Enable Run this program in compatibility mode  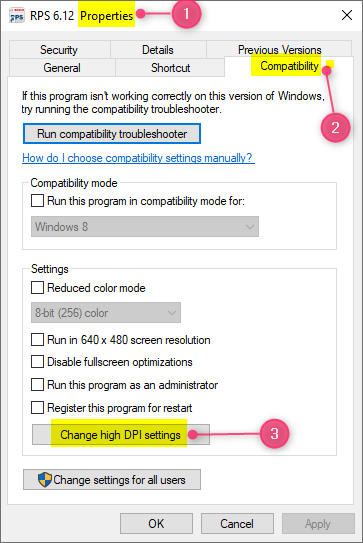click(37, 201)
